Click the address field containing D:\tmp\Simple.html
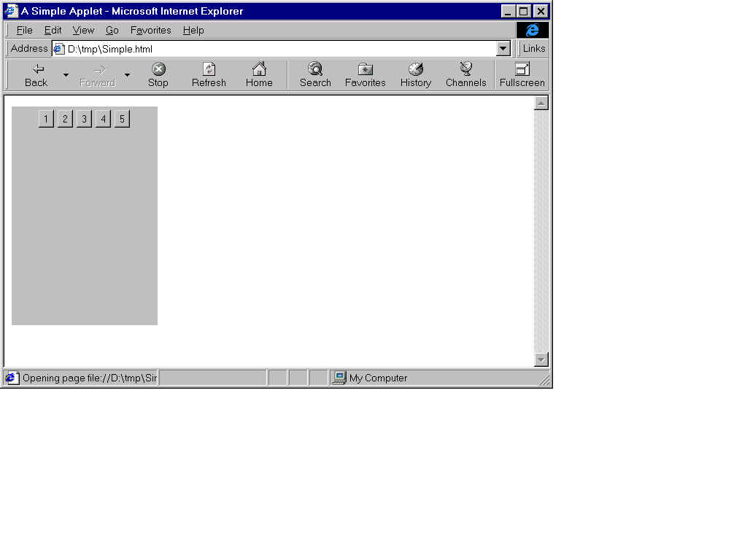750x560 pixels. click(x=277, y=49)
